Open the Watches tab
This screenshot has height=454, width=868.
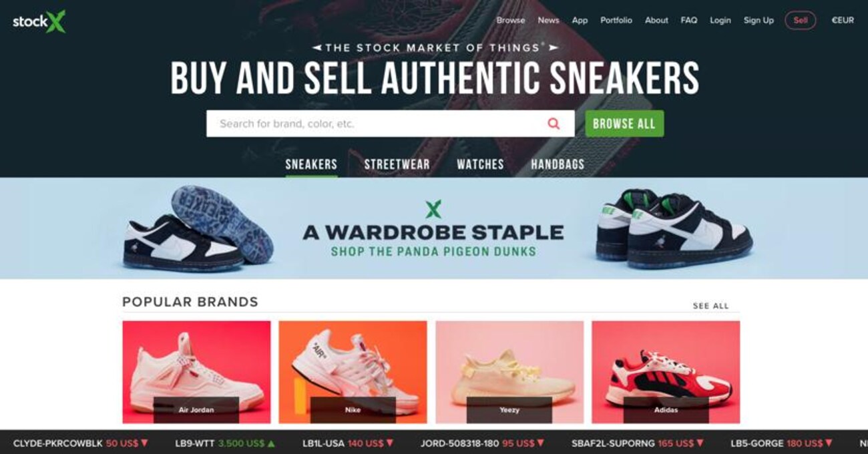(480, 164)
